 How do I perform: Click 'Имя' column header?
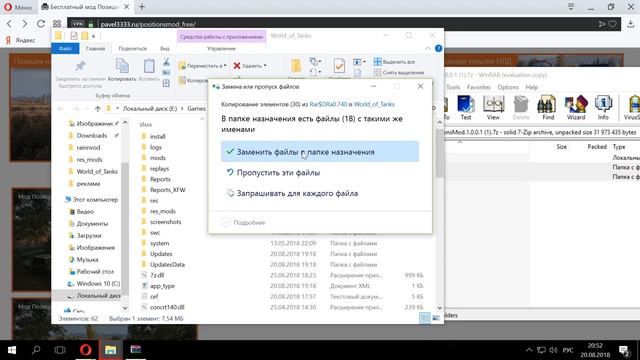[146, 124]
